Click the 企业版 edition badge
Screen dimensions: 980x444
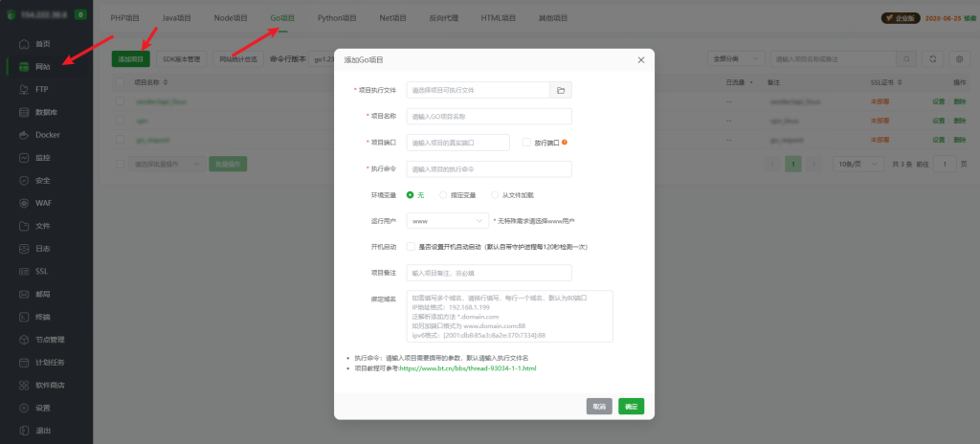(x=901, y=18)
